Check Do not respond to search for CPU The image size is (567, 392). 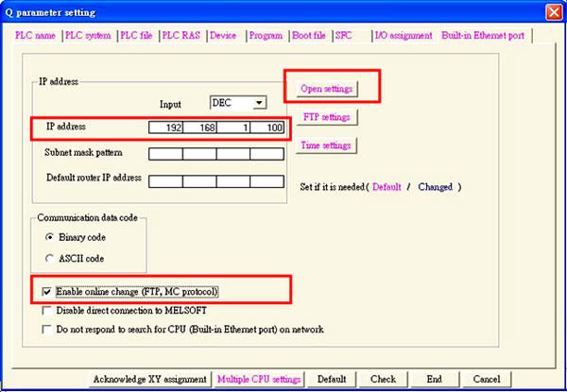click(48, 330)
